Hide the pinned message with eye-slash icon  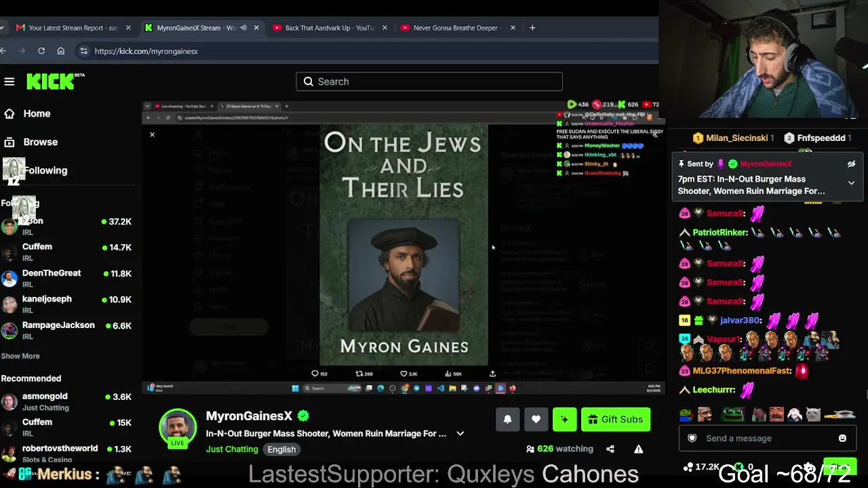851,164
